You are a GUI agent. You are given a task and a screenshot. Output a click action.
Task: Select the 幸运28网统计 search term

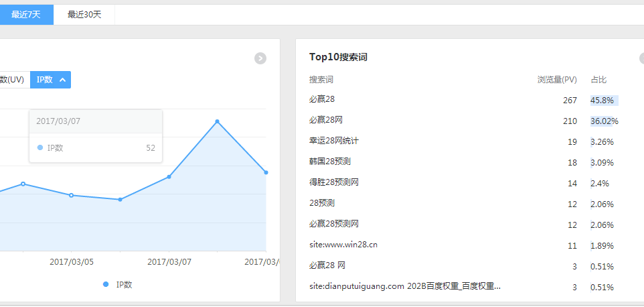point(333,141)
